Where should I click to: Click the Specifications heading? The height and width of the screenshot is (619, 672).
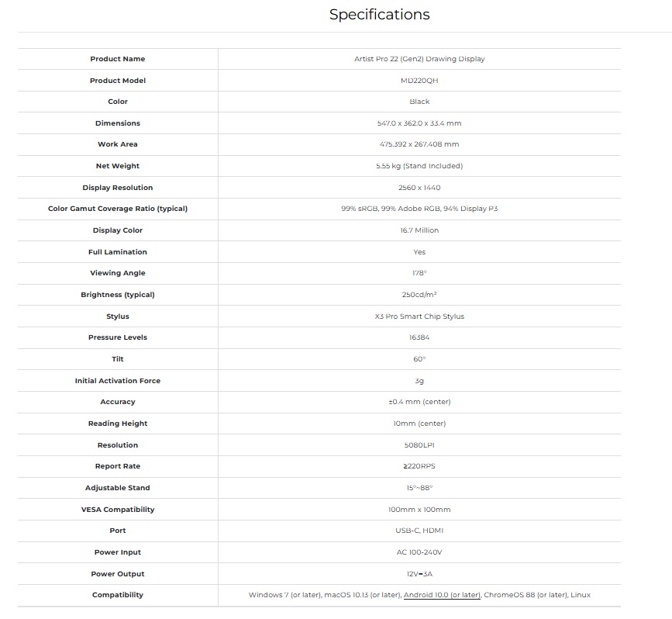click(x=379, y=15)
